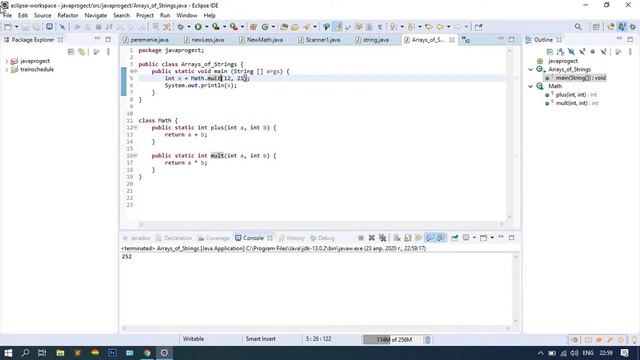640x360 pixels.
Task: Open the Coverage dropdown arrow
Action: point(224,27)
